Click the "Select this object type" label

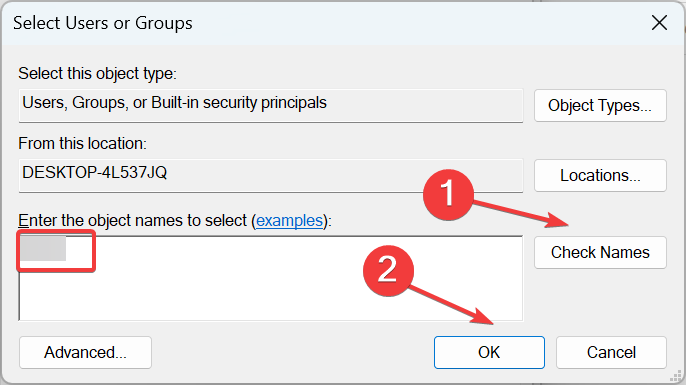point(97,74)
